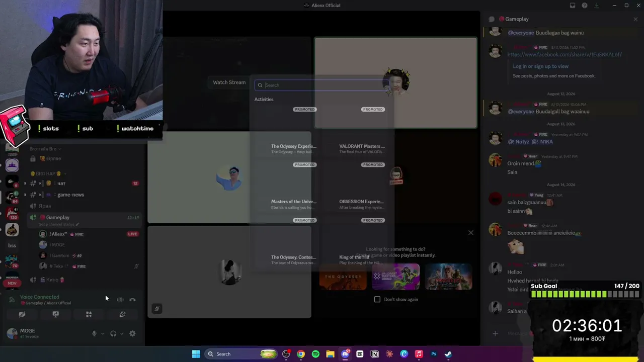
Task: Open File Explorer from the taskbar
Action: coord(330,354)
